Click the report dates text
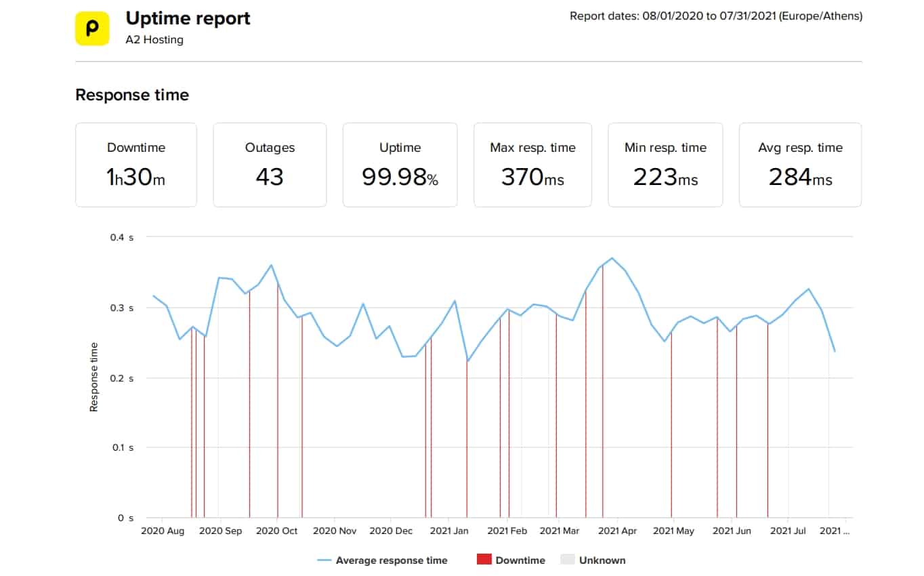The image size is (924, 576). pyautogui.click(x=716, y=16)
